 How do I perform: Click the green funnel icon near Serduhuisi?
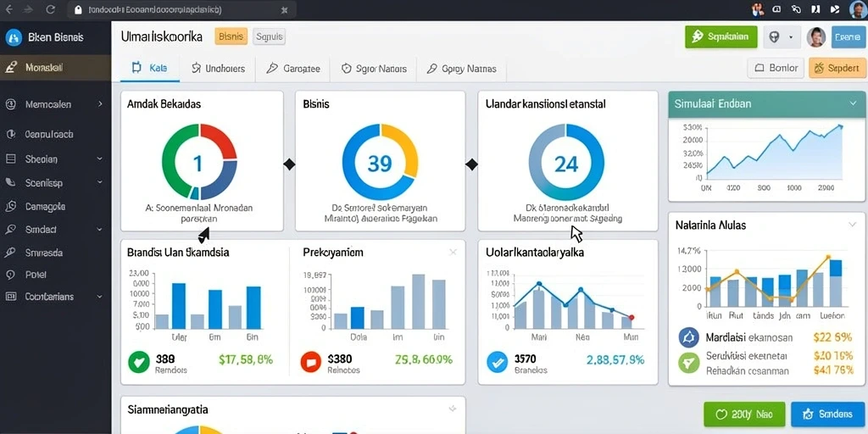(688, 363)
